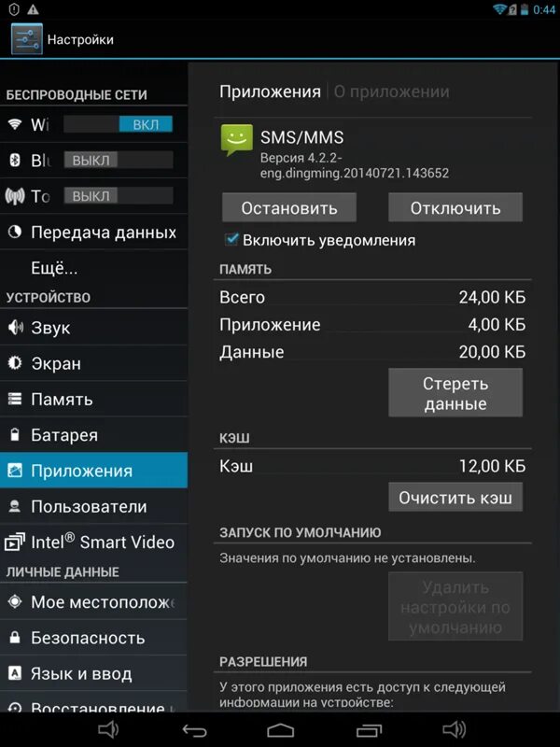Tap the volume down speaker icon
This screenshot has height=747, width=560.
tap(108, 729)
